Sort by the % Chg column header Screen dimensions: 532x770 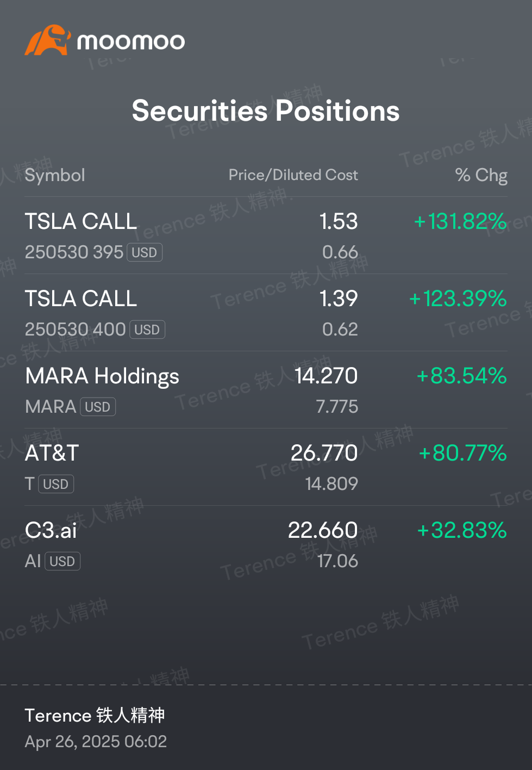(481, 175)
